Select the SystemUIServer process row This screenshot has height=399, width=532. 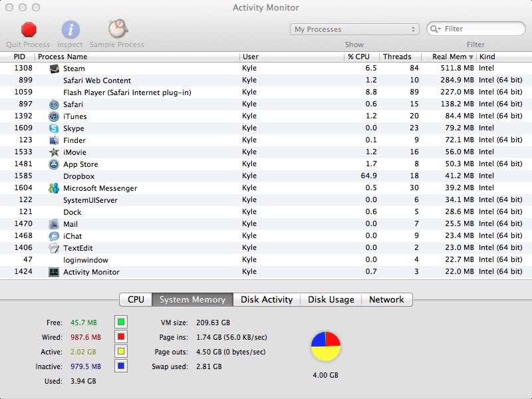click(x=266, y=200)
